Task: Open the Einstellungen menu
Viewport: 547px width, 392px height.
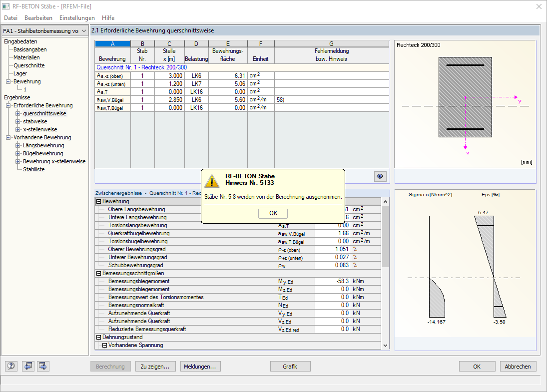Action: point(77,18)
